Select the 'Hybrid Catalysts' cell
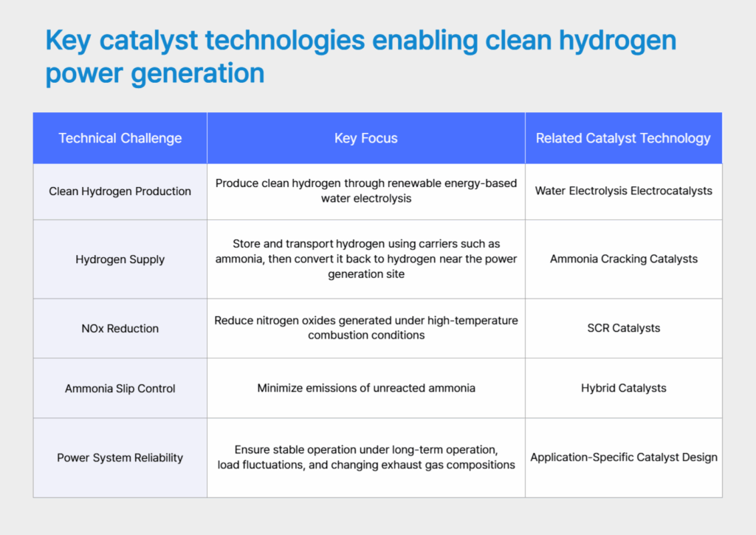The width and height of the screenshot is (756, 535). (x=623, y=389)
